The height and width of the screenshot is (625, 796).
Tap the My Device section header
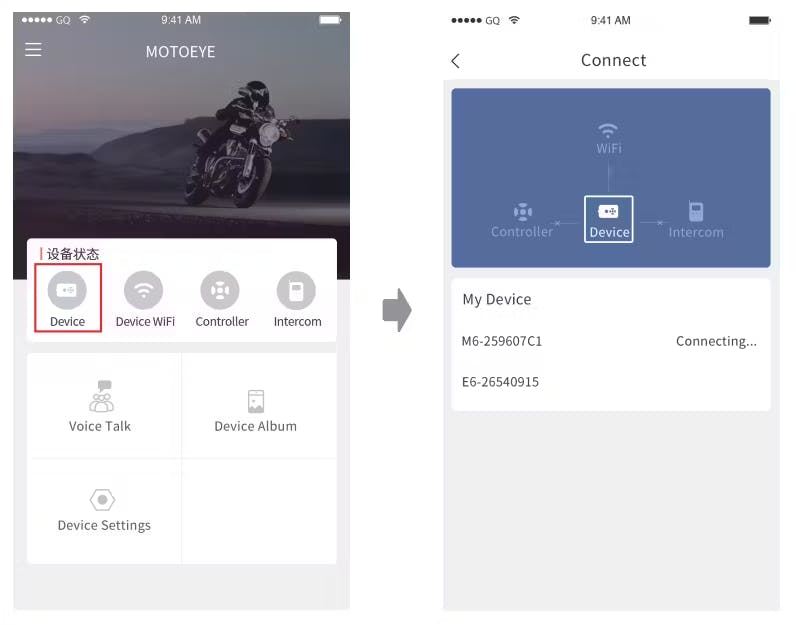497,299
